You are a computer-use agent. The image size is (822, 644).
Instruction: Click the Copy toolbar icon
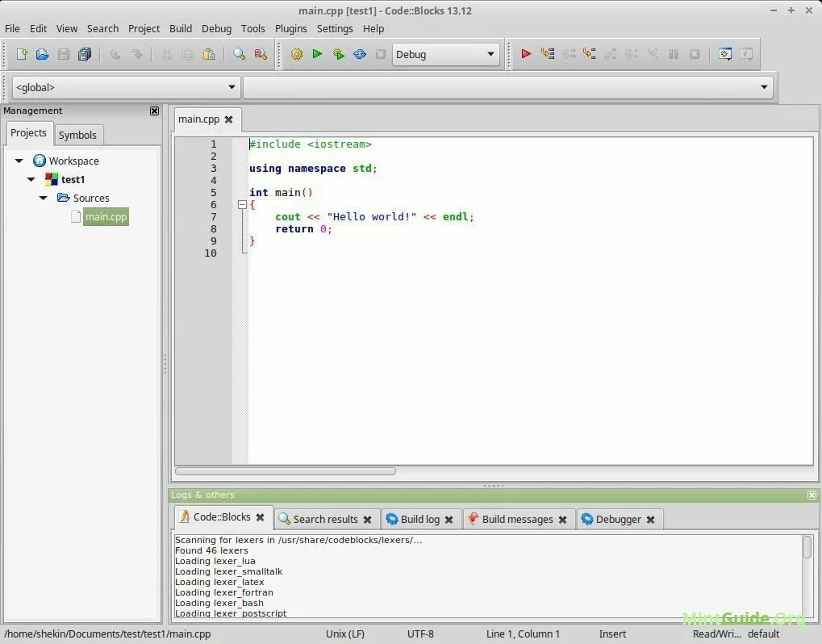coord(188,54)
